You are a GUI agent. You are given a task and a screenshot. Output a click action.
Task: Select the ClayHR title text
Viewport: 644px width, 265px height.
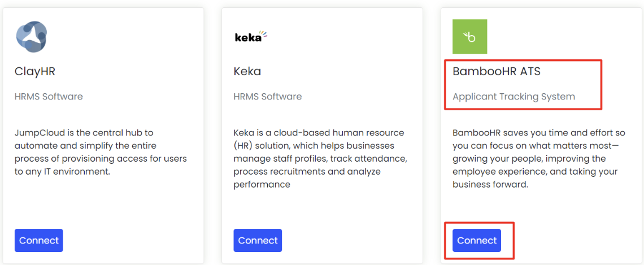[x=35, y=72]
